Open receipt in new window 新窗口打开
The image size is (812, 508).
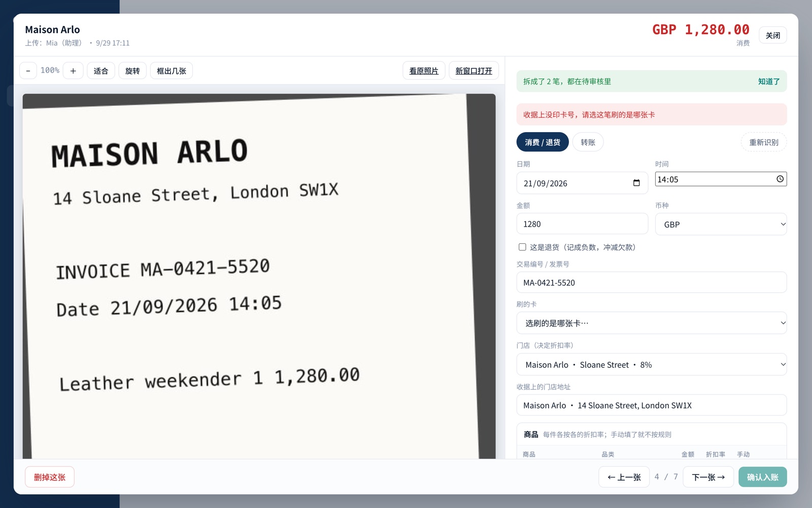[x=473, y=71]
